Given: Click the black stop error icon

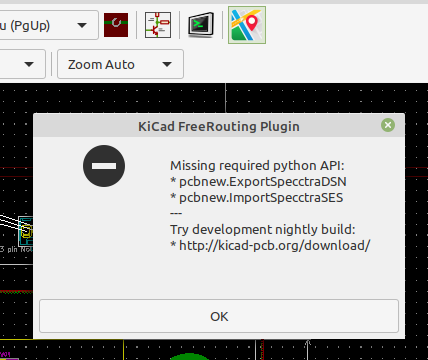Looking at the screenshot, I should (104, 166).
